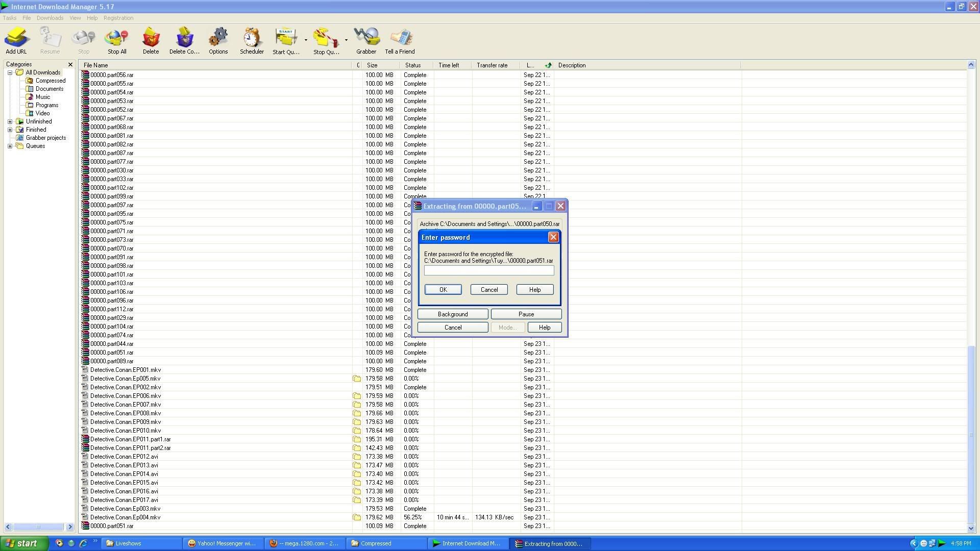Click the Resume toolbar icon
980x551 pixels.
pyautogui.click(x=50, y=41)
